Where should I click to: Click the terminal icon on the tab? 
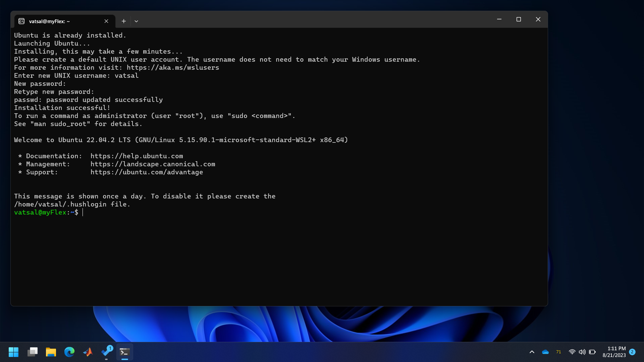21,21
